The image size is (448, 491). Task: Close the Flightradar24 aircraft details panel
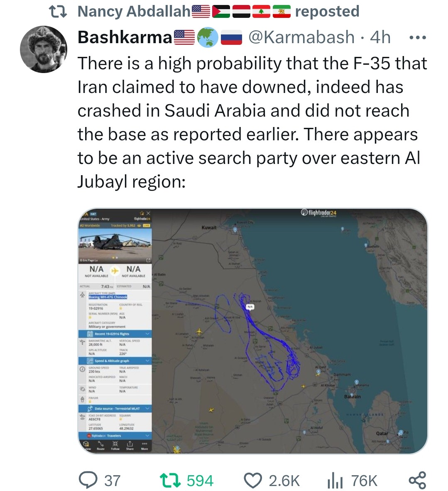point(148,213)
